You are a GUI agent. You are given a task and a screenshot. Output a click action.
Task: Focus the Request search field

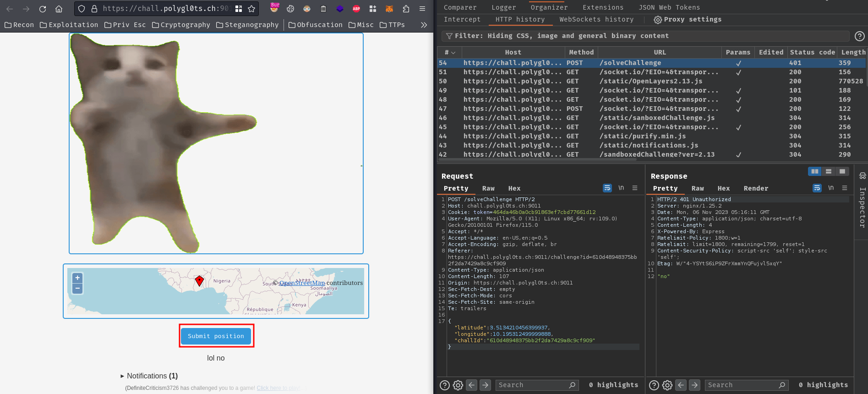point(537,385)
